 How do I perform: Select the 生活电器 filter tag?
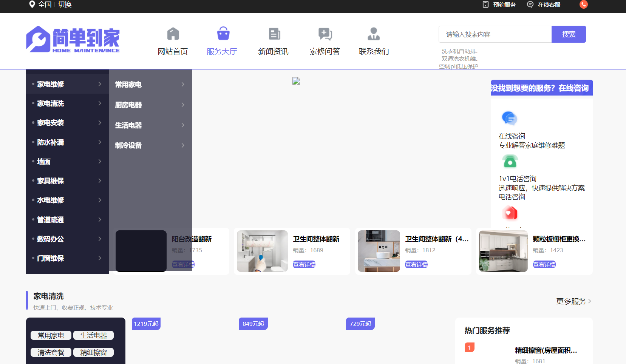pos(93,335)
